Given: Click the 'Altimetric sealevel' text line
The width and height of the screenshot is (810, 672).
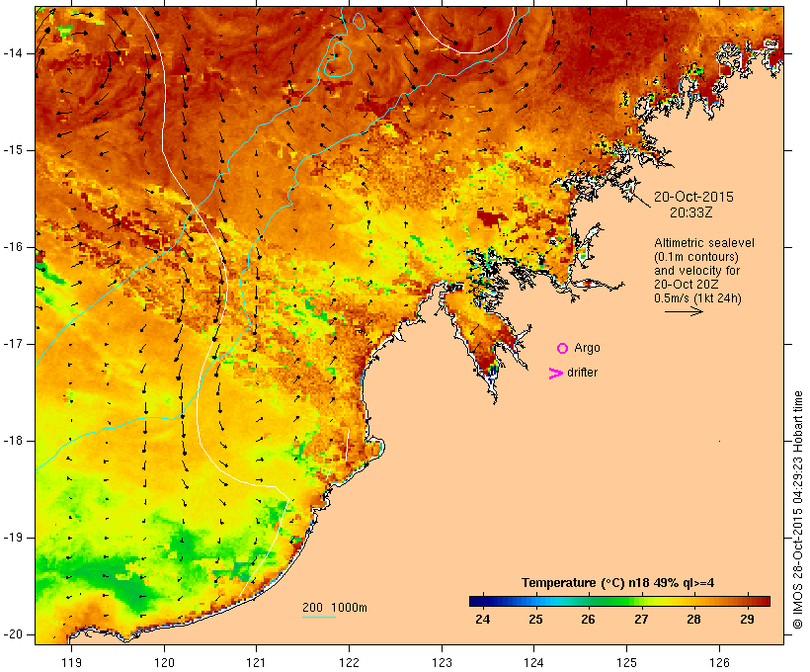Looking at the screenshot, I should [704, 243].
